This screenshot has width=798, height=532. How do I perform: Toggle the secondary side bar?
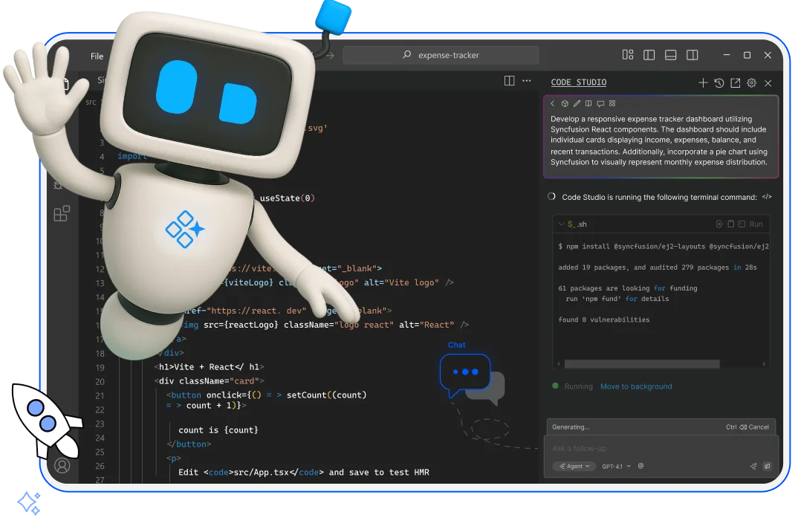coord(692,55)
